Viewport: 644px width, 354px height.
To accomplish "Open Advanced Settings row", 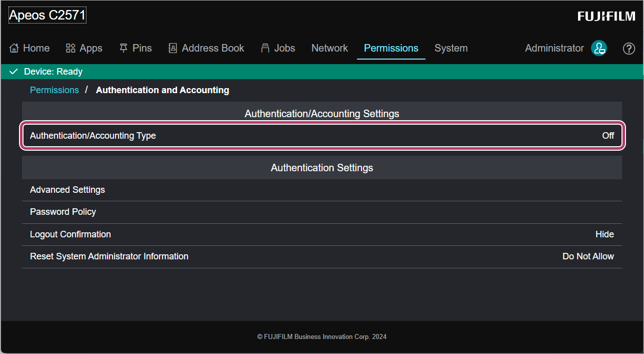I will click(322, 190).
